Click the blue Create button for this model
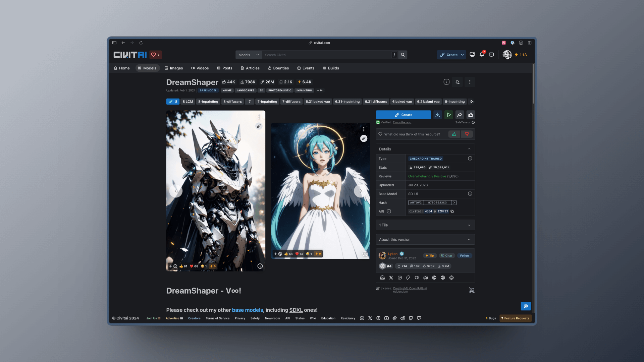The height and width of the screenshot is (362, 644). point(403,115)
